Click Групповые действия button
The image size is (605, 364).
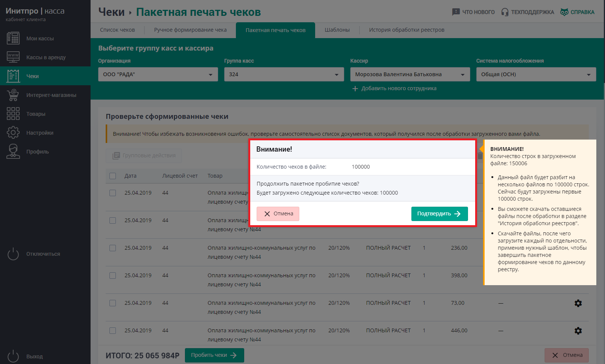click(144, 155)
